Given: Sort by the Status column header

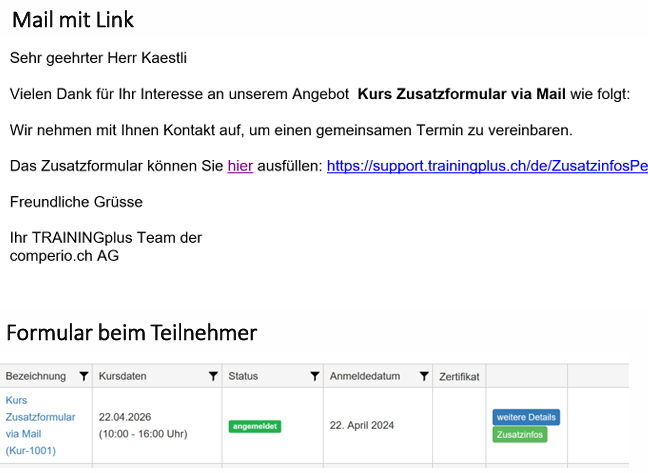Looking at the screenshot, I should [x=243, y=376].
